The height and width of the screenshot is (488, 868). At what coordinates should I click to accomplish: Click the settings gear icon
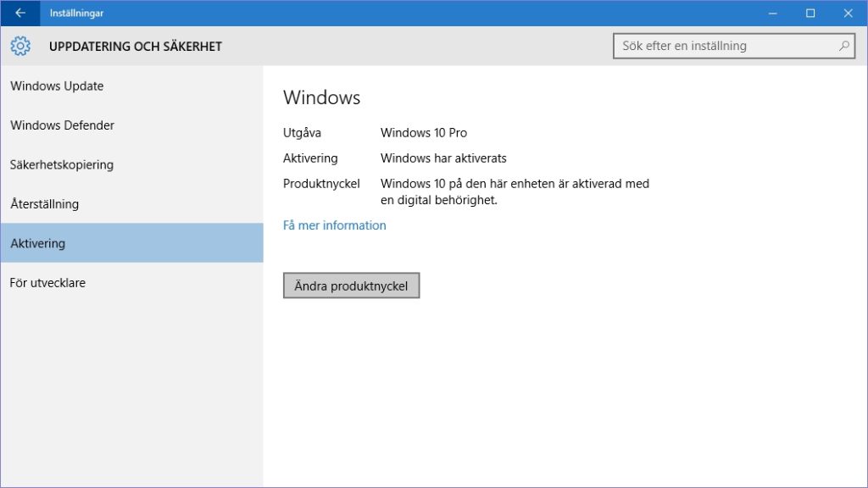pos(21,46)
